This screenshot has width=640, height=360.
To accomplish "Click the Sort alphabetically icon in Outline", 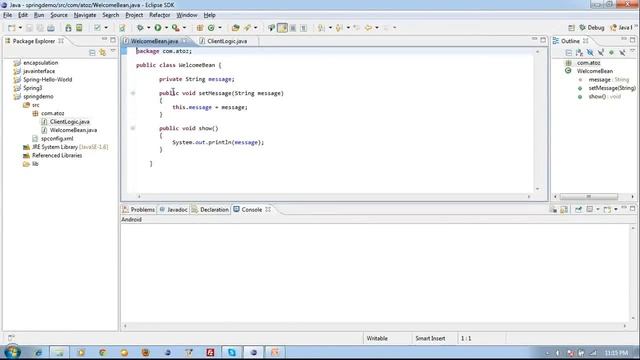I will click(579, 53).
